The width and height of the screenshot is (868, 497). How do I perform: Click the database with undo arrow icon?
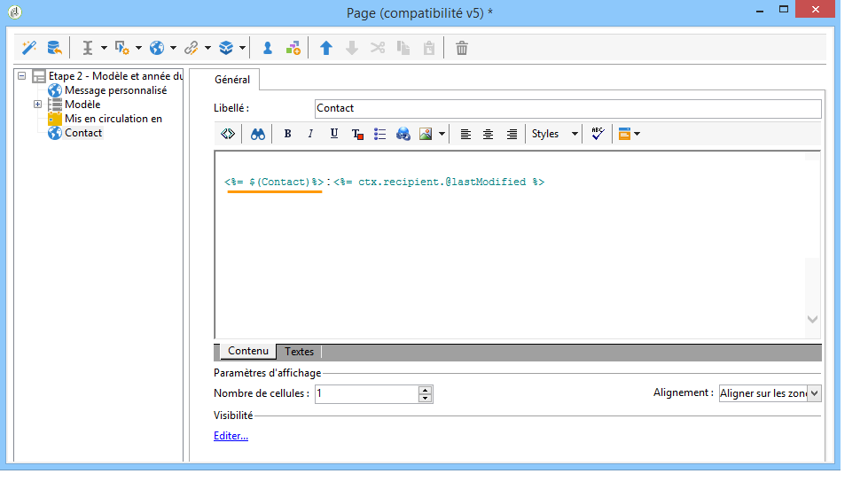pyautogui.click(x=54, y=48)
